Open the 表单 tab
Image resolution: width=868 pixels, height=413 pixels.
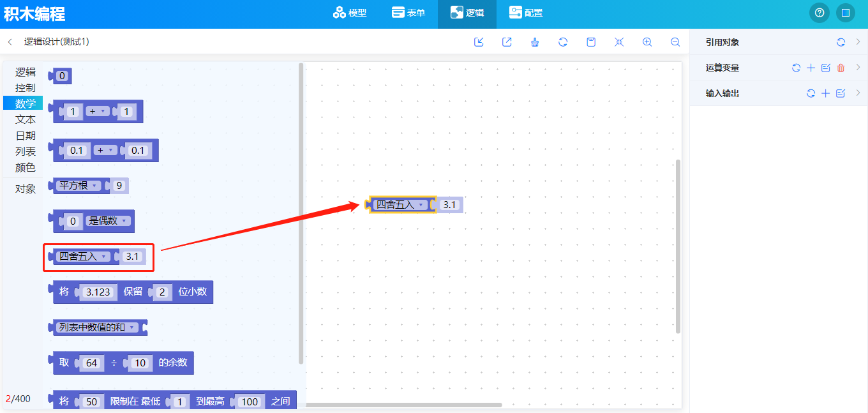tap(408, 13)
